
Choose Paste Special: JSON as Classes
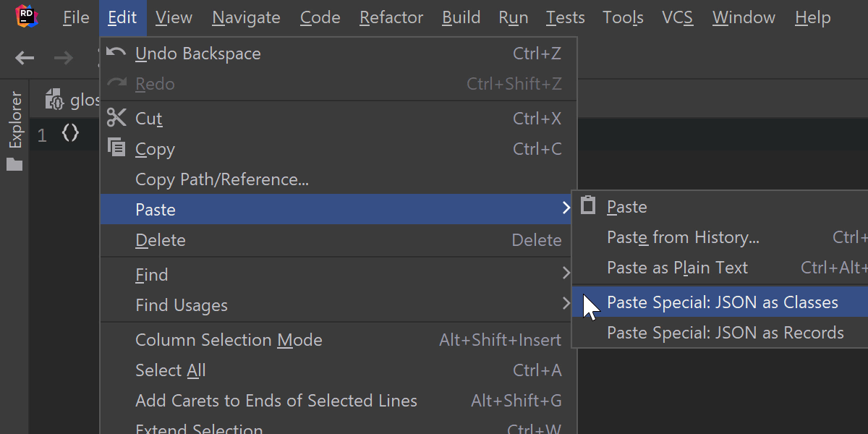(x=722, y=302)
